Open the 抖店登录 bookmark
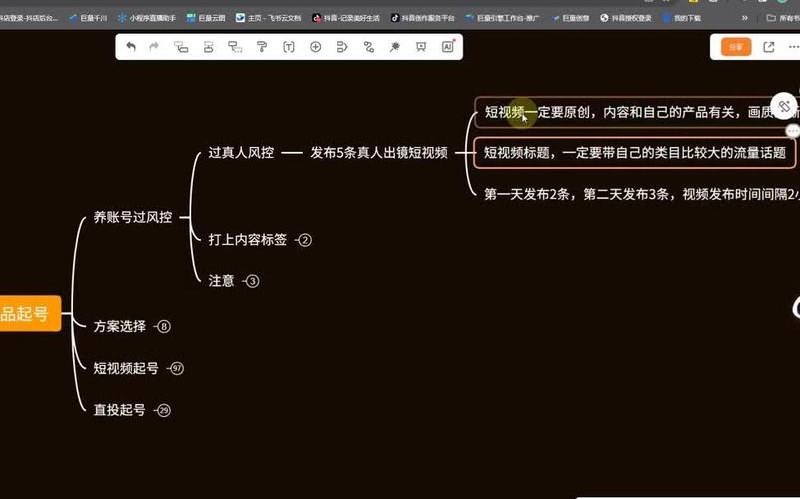This screenshot has height=499, width=800. point(28,18)
